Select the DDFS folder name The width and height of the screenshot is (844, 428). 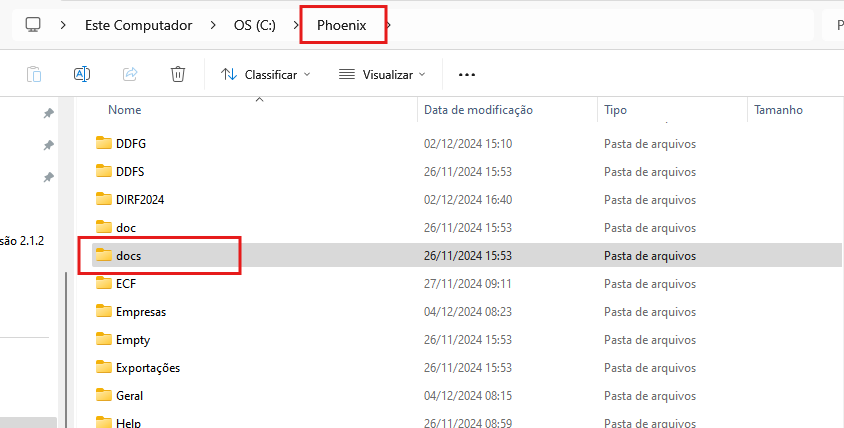130,172
